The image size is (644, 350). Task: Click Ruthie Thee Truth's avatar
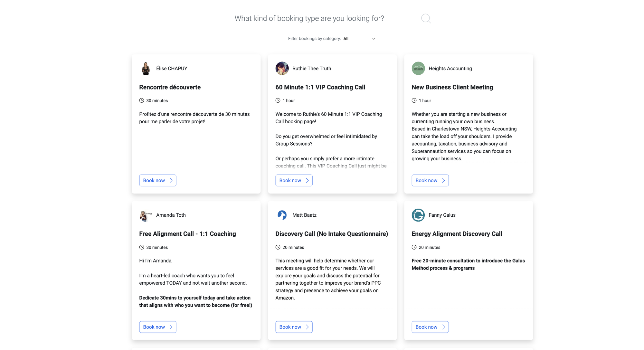[x=282, y=68]
